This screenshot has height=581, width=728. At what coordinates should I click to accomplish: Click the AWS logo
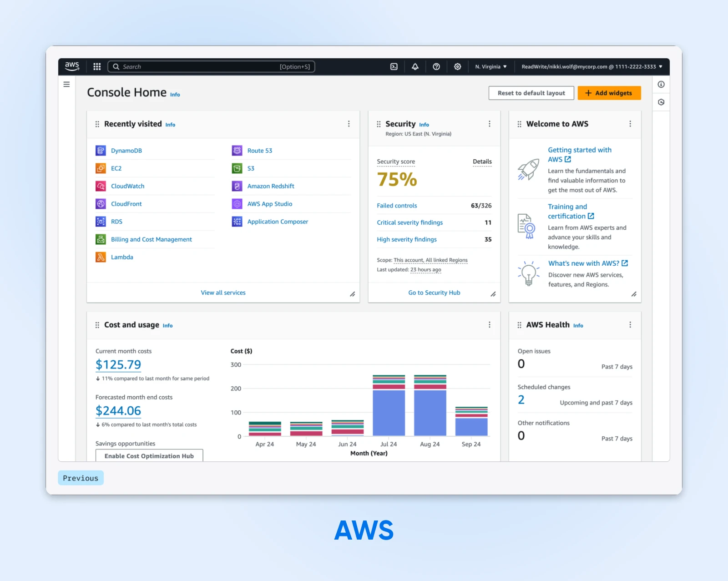[x=72, y=66]
